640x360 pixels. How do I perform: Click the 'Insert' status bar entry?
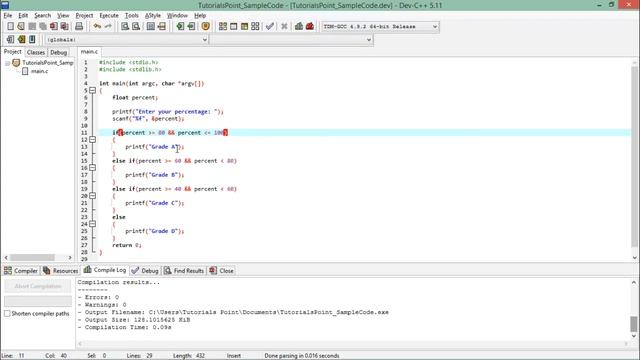[234, 356]
